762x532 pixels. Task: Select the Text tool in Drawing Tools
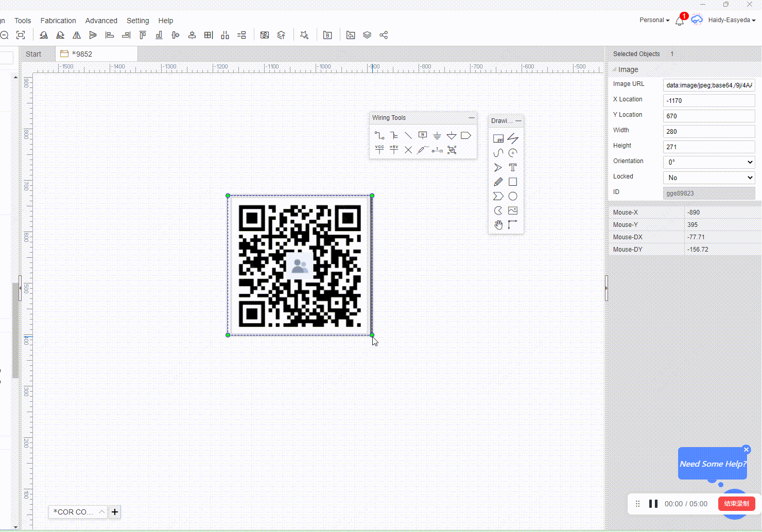click(x=513, y=168)
